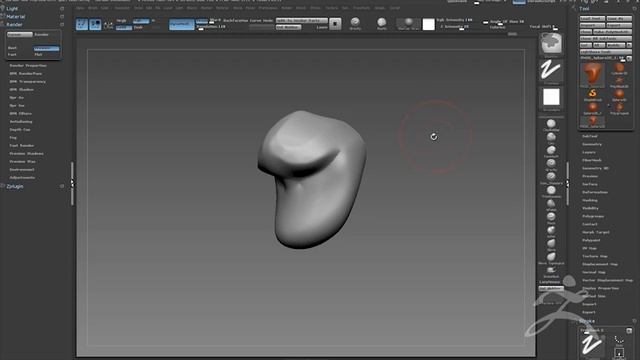The width and height of the screenshot is (640, 360).
Task: Click the Load Tool button
Action: pyautogui.click(x=592, y=19)
